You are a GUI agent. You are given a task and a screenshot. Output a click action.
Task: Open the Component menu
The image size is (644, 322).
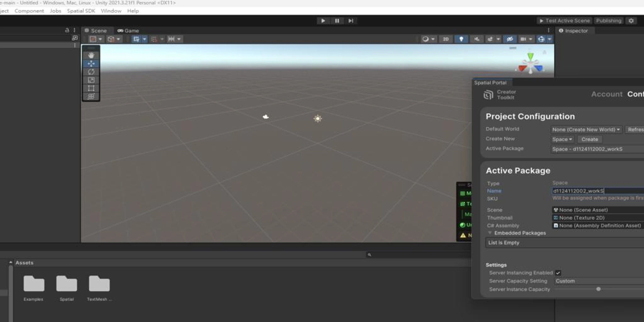click(x=29, y=11)
